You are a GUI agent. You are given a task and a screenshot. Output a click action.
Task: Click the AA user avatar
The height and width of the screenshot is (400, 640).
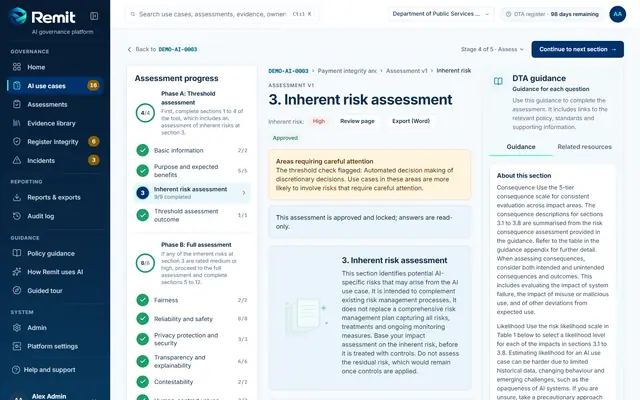(x=618, y=14)
